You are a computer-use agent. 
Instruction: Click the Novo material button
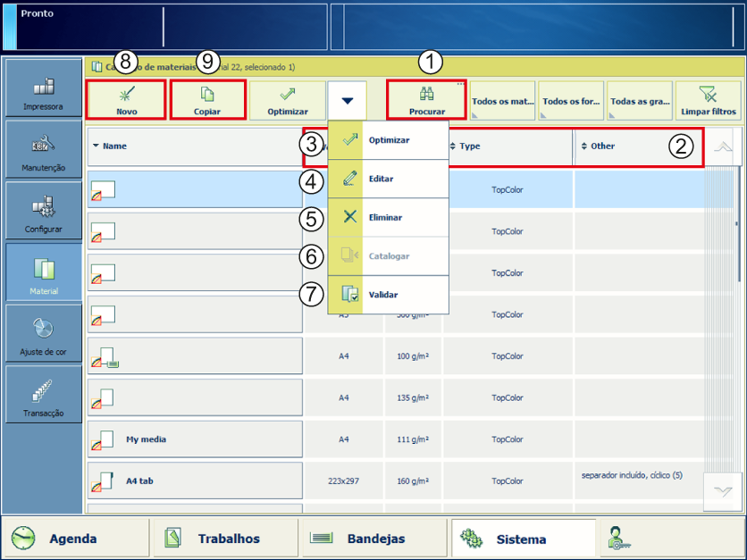126,99
